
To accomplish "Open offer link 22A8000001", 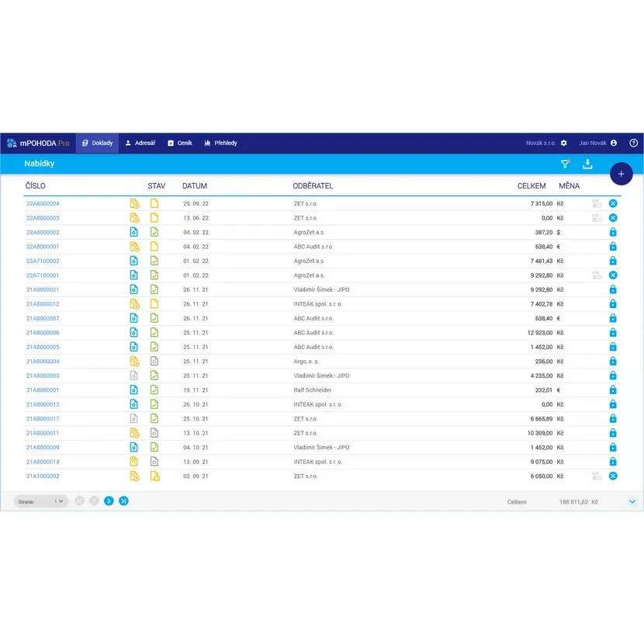I will pos(43,247).
